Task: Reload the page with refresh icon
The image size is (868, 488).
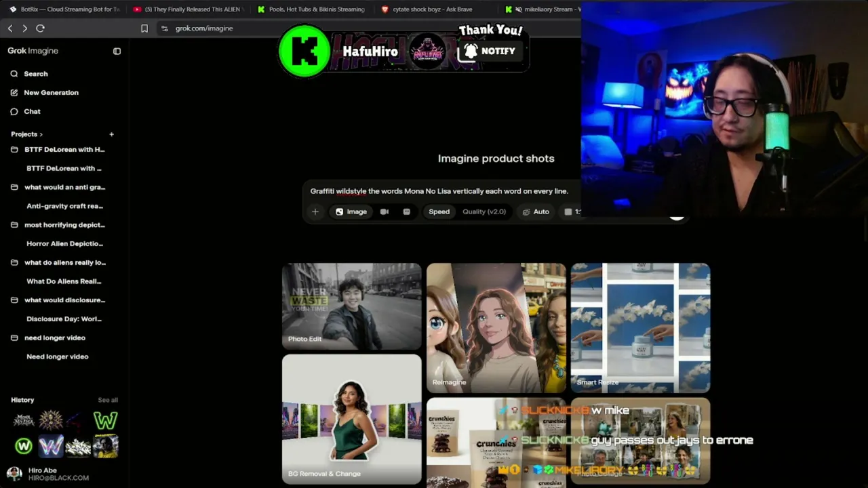Action: 40,28
